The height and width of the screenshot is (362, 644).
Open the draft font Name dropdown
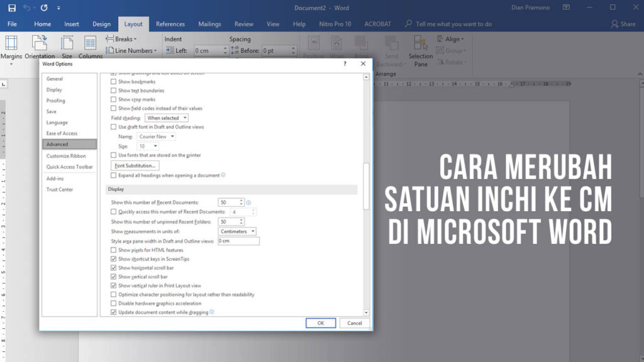(156, 136)
